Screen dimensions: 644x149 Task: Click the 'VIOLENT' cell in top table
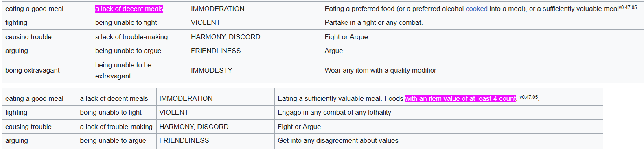tap(206, 22)
